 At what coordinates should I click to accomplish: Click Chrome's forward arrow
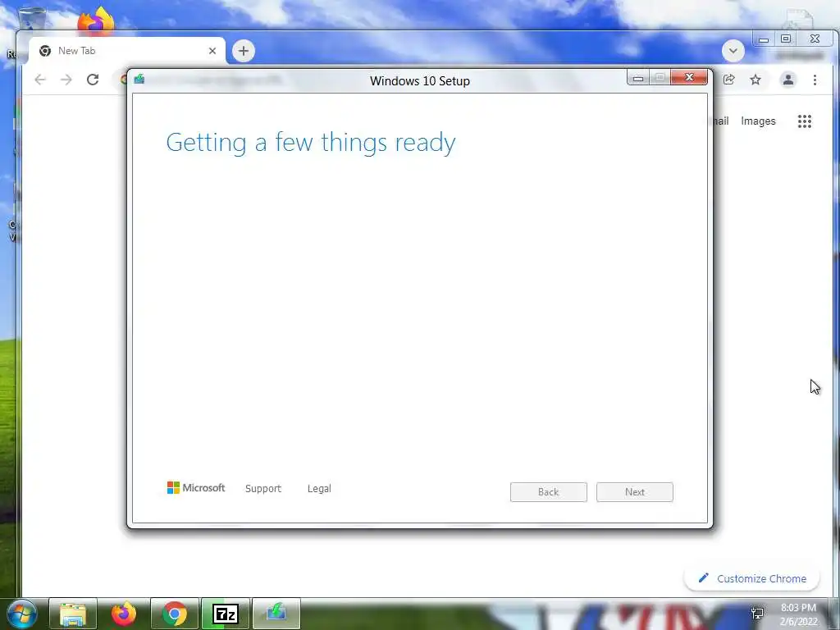click(66, 80)
